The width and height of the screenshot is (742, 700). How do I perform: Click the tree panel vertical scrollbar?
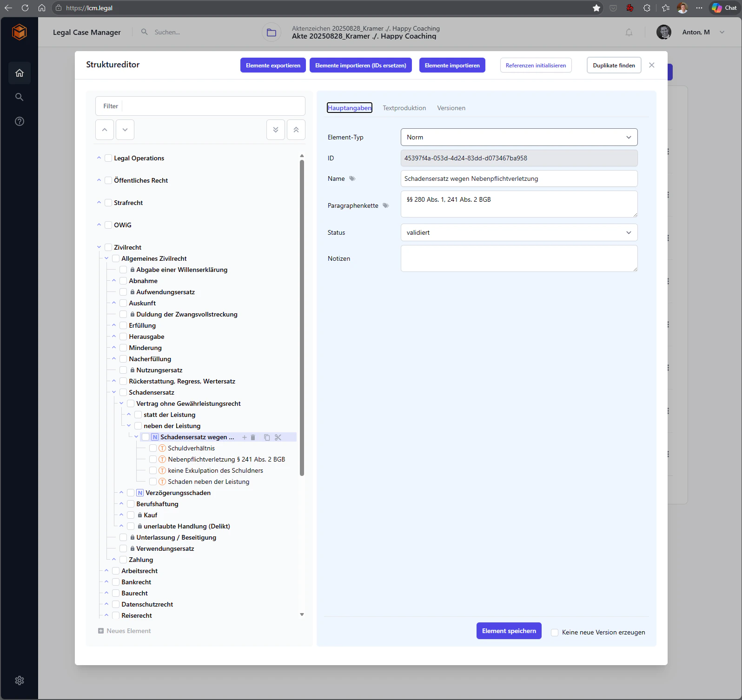point(302,317)
